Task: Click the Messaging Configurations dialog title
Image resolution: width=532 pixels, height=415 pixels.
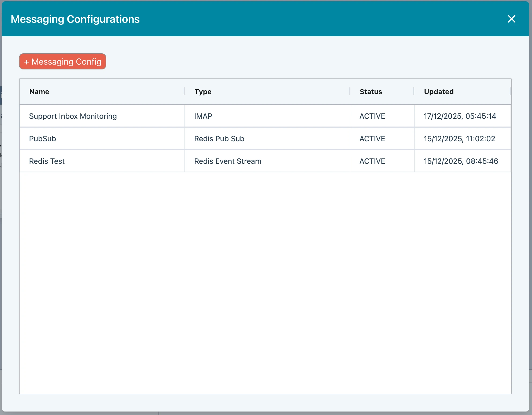Action: [75, 19]
